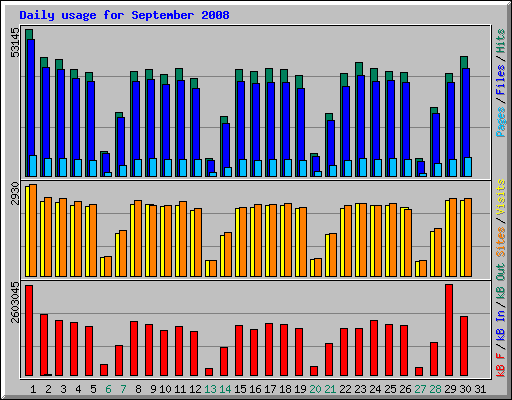The width and height of the screenshot is (512, 400).
Task: Click the red kB bar for day 7
Action: point(119,361)
